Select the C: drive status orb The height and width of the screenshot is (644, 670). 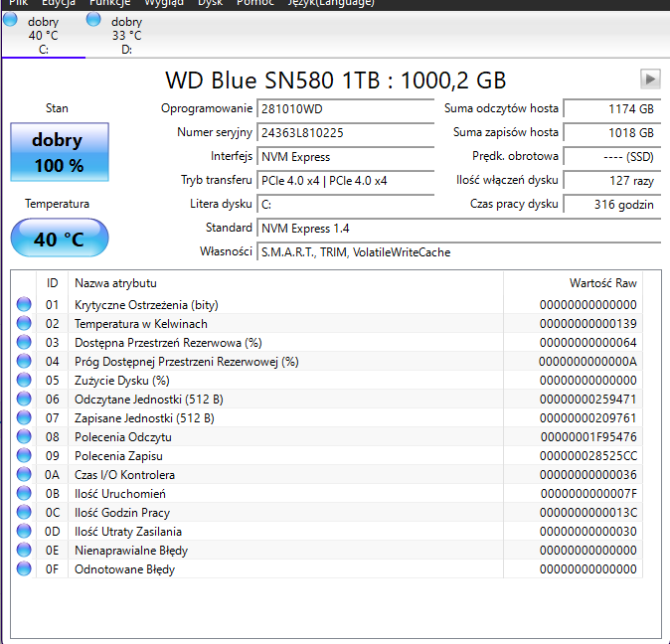click(x=10, y=21)
